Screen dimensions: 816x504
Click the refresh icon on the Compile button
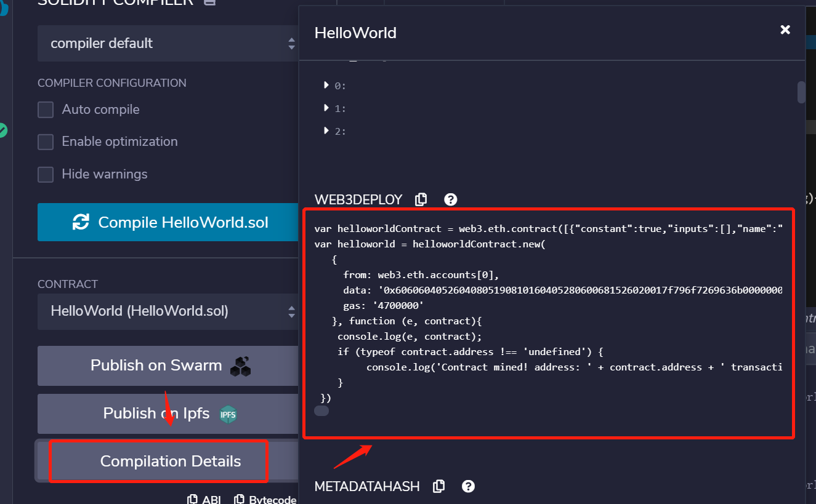(x=81, y=222)
